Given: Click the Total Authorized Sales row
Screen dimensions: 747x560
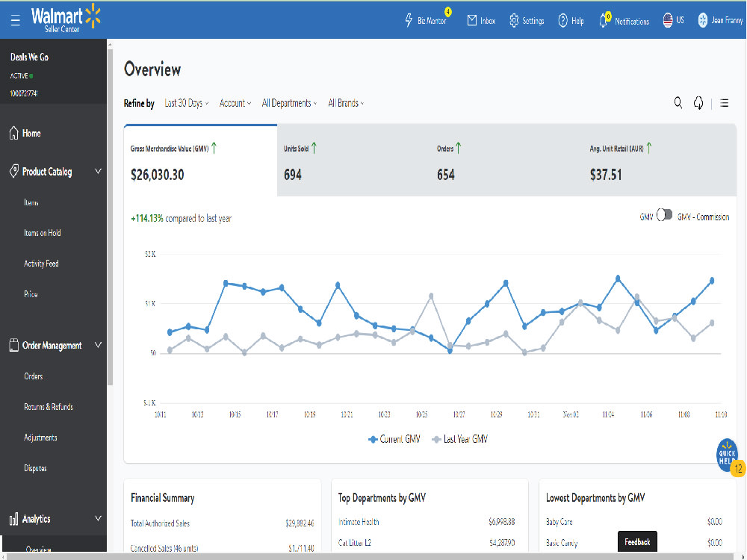Looking at the screenshot, I should (x=223, y=523).
